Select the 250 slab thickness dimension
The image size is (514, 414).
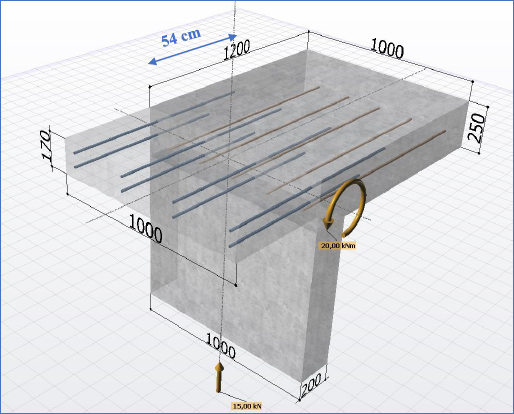click(x=477, y=128)
